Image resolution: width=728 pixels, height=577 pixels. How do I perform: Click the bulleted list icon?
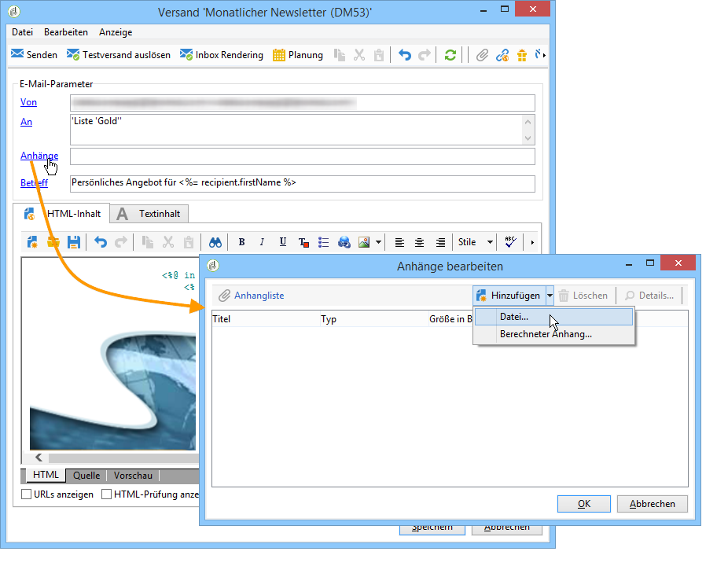tap(324, 242)
